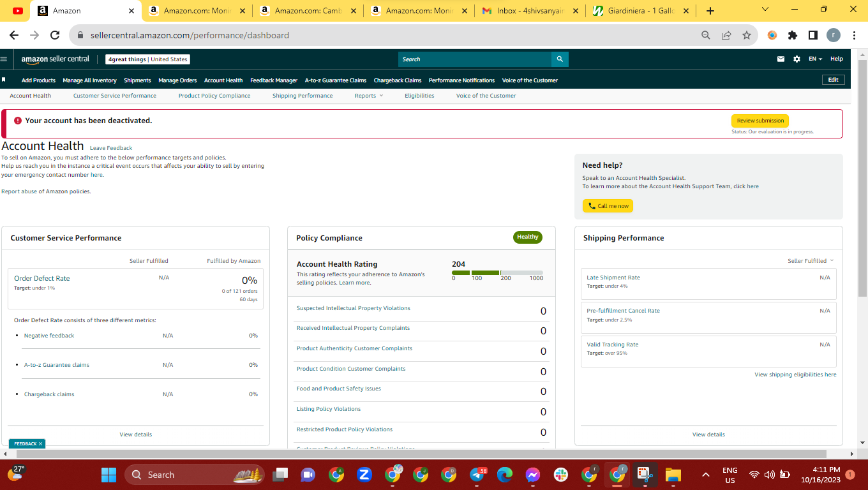Viewport: 868px width, 490px height.
Task: Open the Chrome three-dot menu
Action: point(854,35)
